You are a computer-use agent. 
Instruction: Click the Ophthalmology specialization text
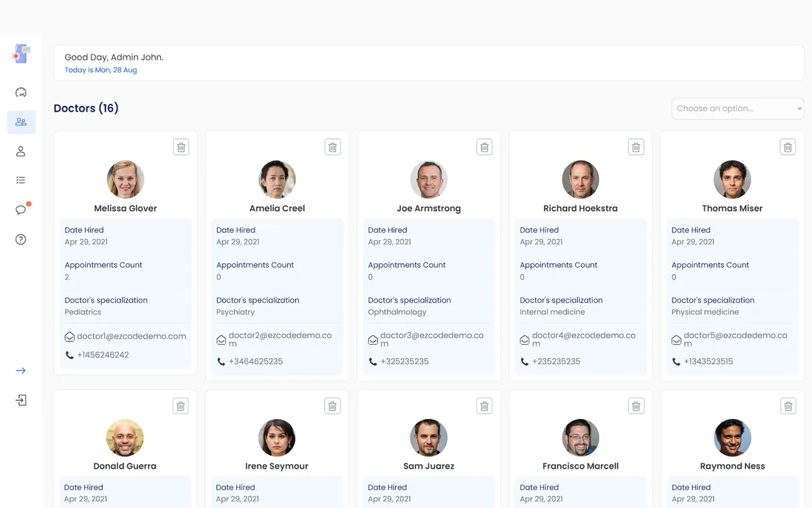coord(397,312)
